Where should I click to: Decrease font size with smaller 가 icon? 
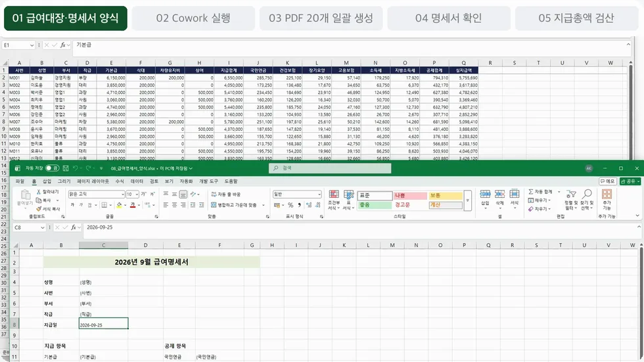tap(152, 194)
